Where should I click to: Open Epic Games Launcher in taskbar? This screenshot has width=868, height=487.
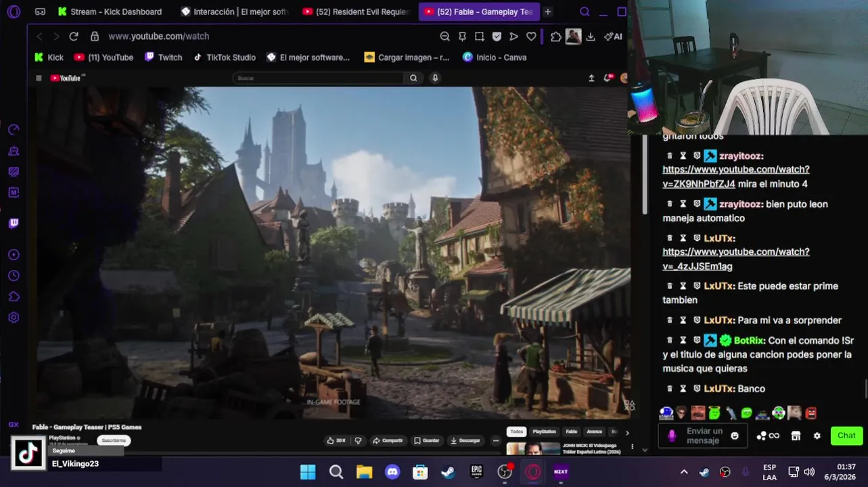[476, 471]
